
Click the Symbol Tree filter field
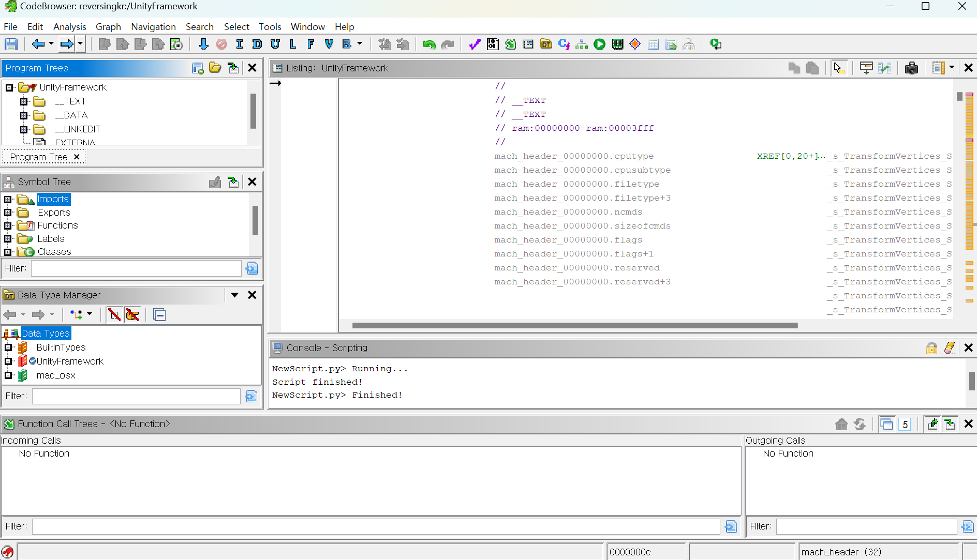point(136,268)
